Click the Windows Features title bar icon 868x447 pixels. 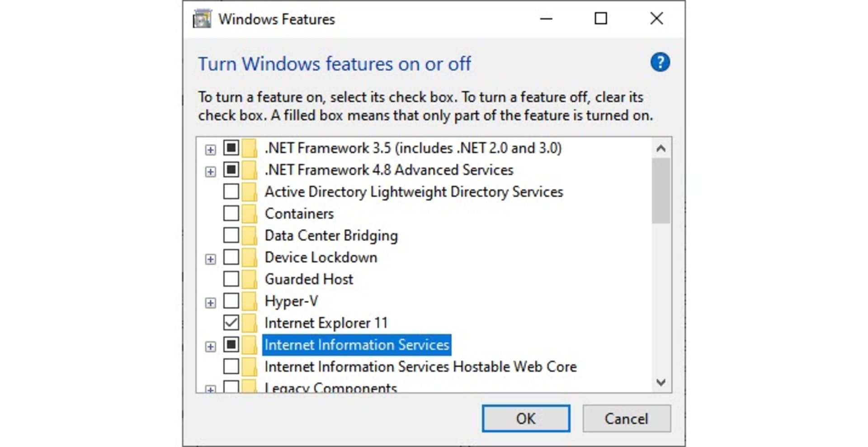202,19
